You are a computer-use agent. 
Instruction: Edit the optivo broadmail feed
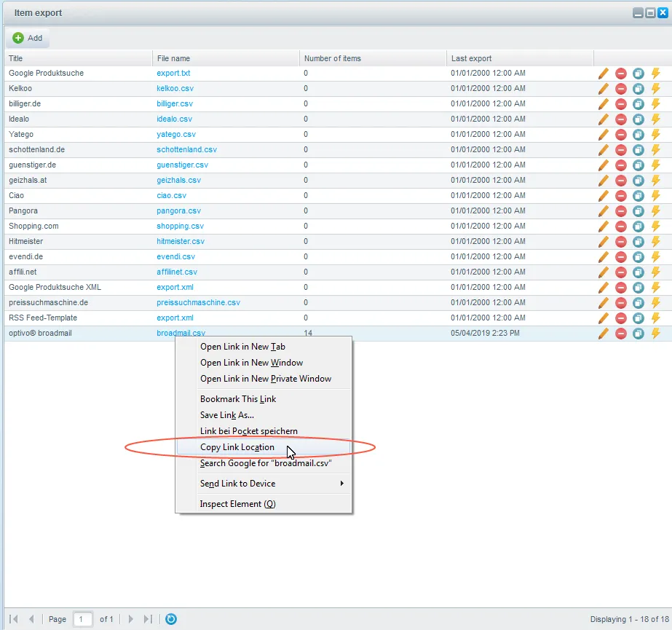[x=603, y=334]
